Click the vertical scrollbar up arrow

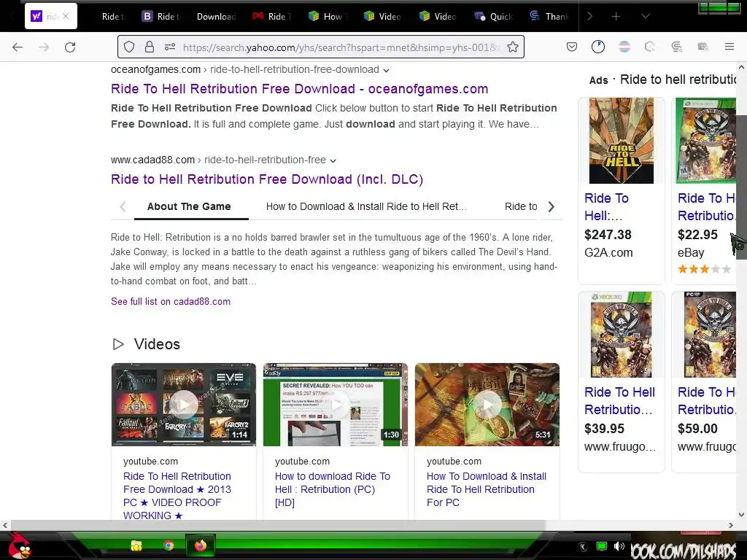pos(741,66)
